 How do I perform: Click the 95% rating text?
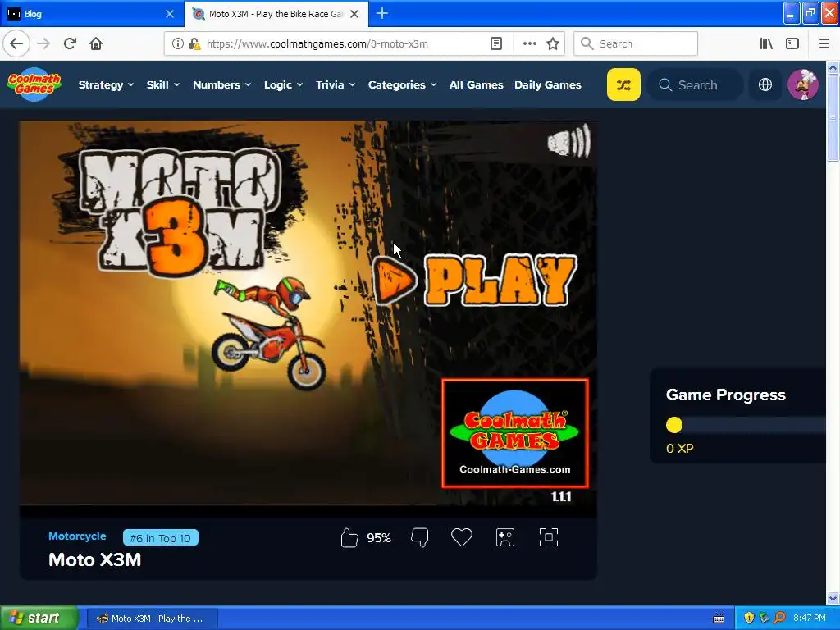(x=379, y=538)
